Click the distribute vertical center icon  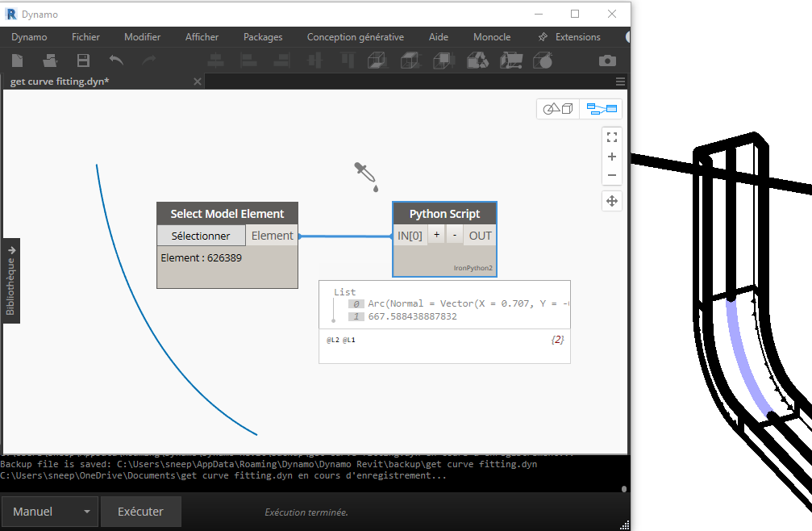pyautogui.click(x=314, y=61)
